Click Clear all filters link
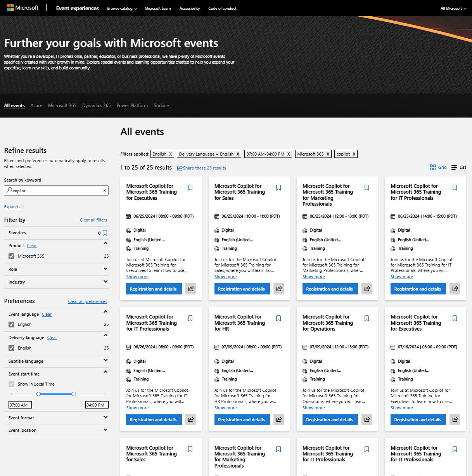This screenshot has height=476, width=472. [x=93, y=220]
